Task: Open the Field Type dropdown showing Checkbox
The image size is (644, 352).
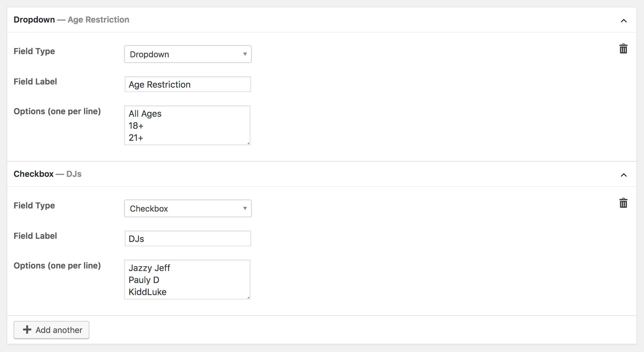Action: point(188,208)
